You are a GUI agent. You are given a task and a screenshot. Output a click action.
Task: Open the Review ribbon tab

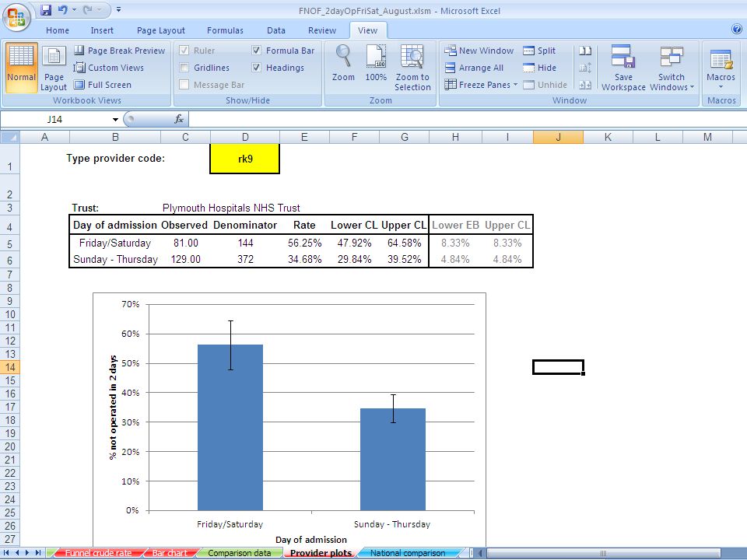(322, 30)
